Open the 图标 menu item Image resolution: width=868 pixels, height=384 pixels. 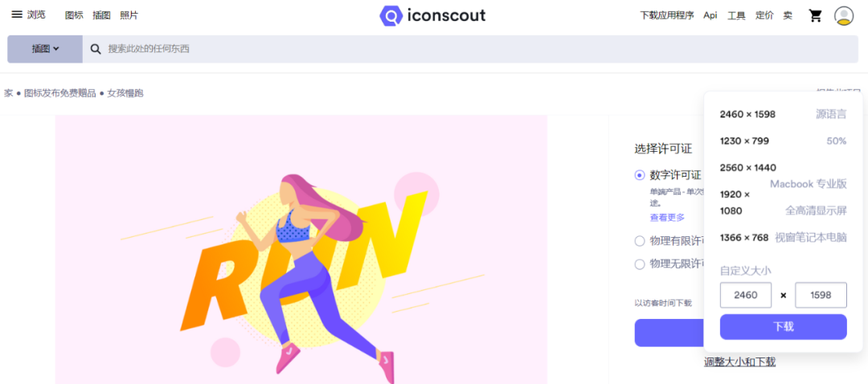pyautogui.click(x=74, y=15)
